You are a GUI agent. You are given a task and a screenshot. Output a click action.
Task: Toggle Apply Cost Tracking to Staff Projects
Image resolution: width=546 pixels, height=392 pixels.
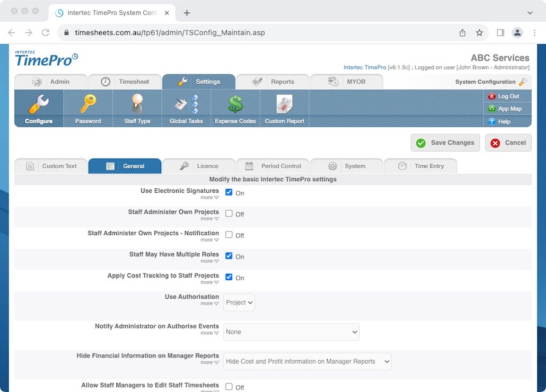(229, 278)
